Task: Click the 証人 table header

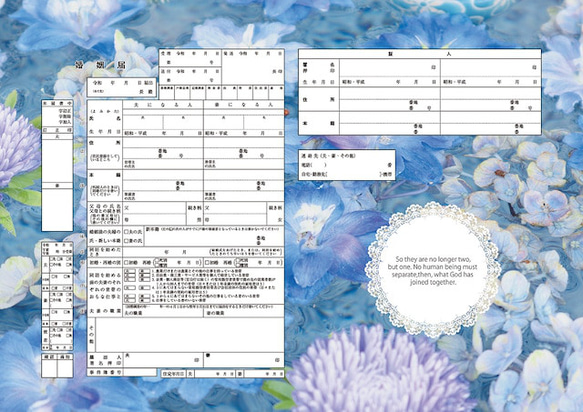Action: [420, 54]
